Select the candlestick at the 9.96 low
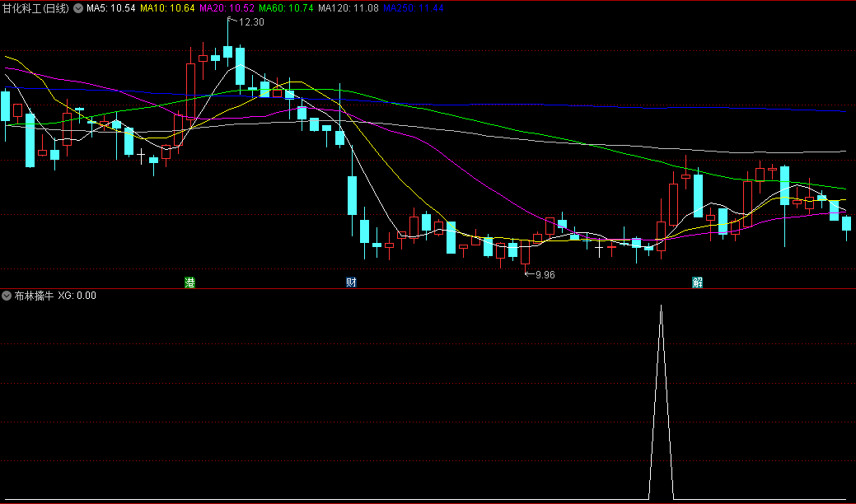The width and height of the screenshot is (856, 504). pos(525,255)
